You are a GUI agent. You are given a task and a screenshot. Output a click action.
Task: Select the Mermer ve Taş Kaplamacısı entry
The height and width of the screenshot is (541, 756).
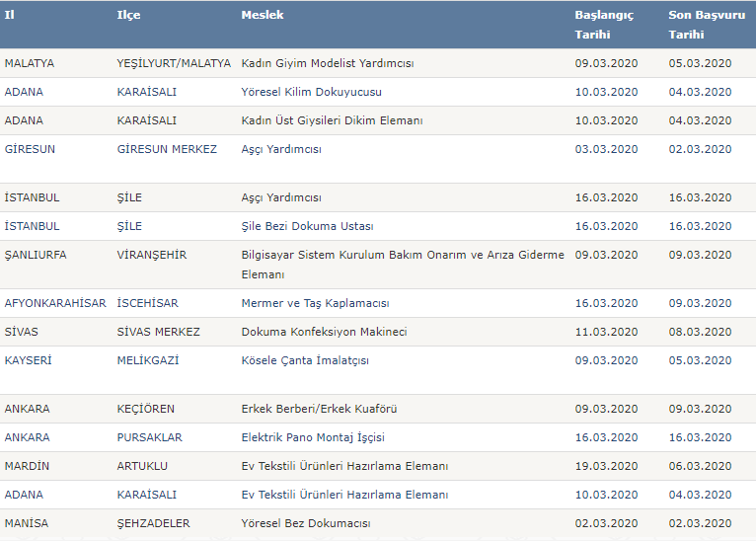click(x=315, y=303)
